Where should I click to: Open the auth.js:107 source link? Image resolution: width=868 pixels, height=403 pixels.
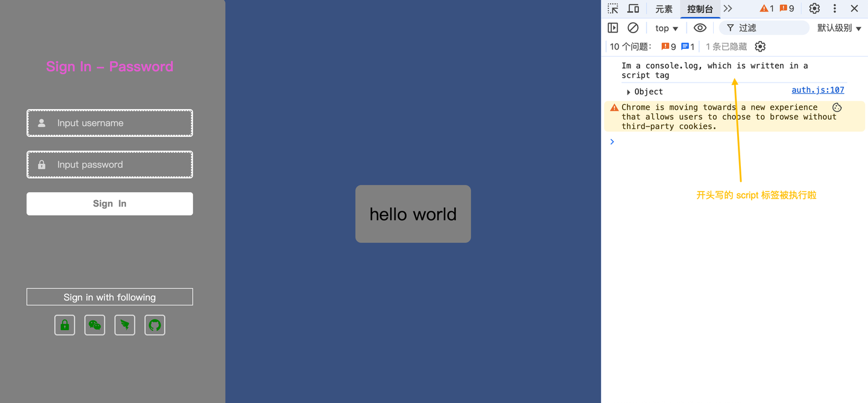[818, 90]
